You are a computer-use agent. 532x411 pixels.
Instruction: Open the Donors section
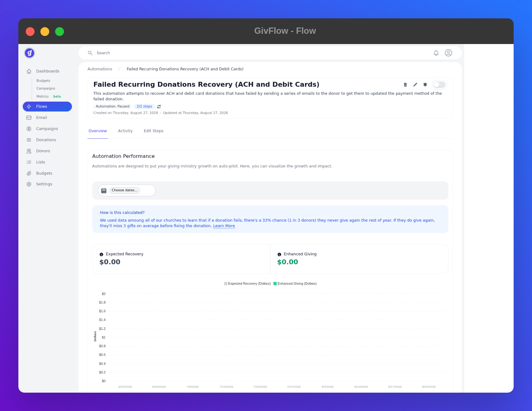point(47,151)
